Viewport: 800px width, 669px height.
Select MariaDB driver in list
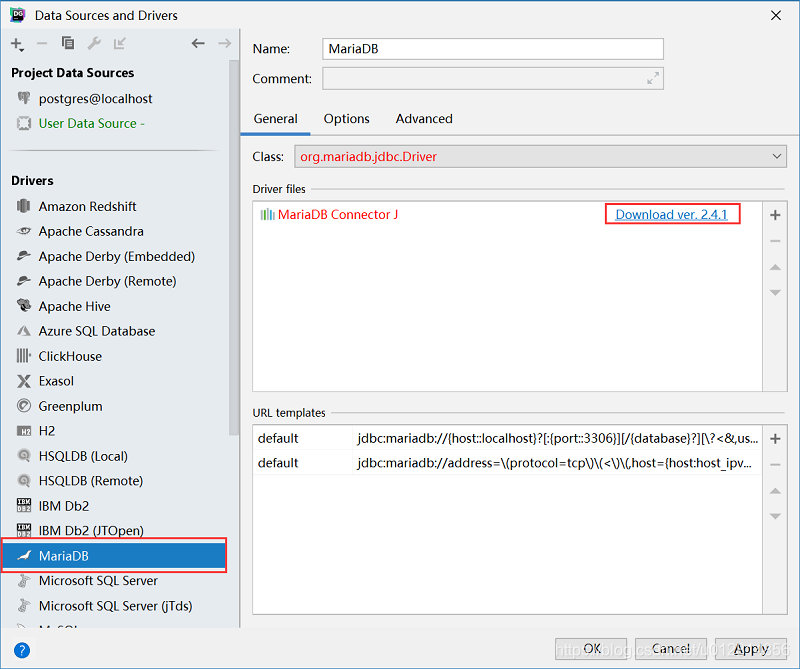[114, 556]
